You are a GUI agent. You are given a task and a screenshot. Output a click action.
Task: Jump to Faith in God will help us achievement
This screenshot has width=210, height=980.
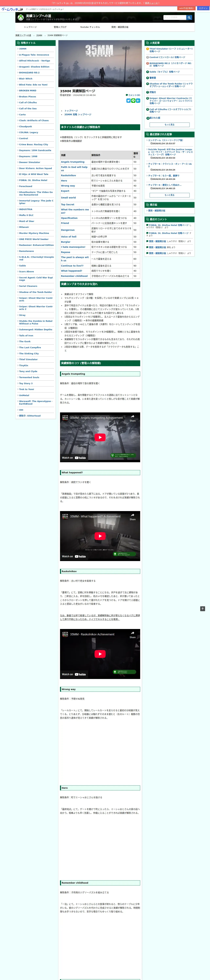pyautogui.click(x=74, y=169)
